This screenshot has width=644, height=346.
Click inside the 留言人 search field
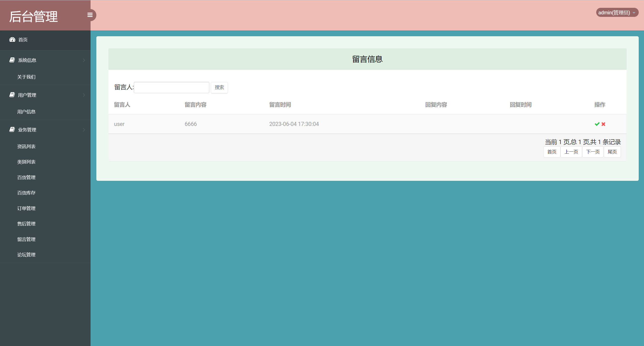click(171, 87)
